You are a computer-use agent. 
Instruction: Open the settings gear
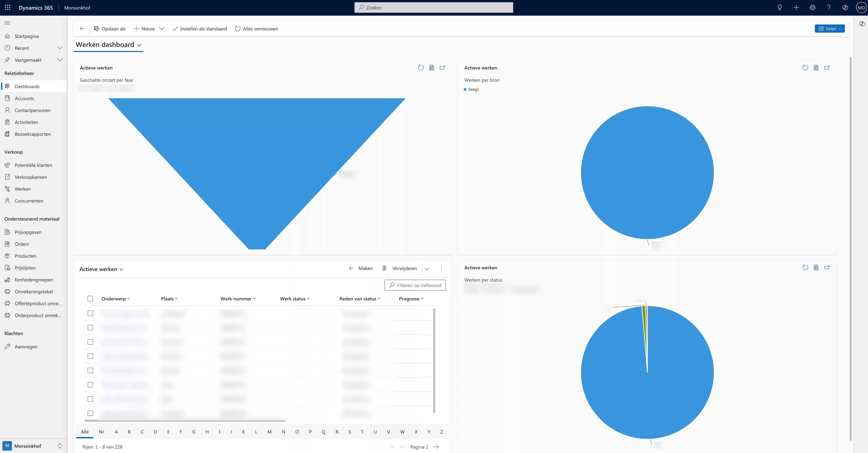click(812, 7)
